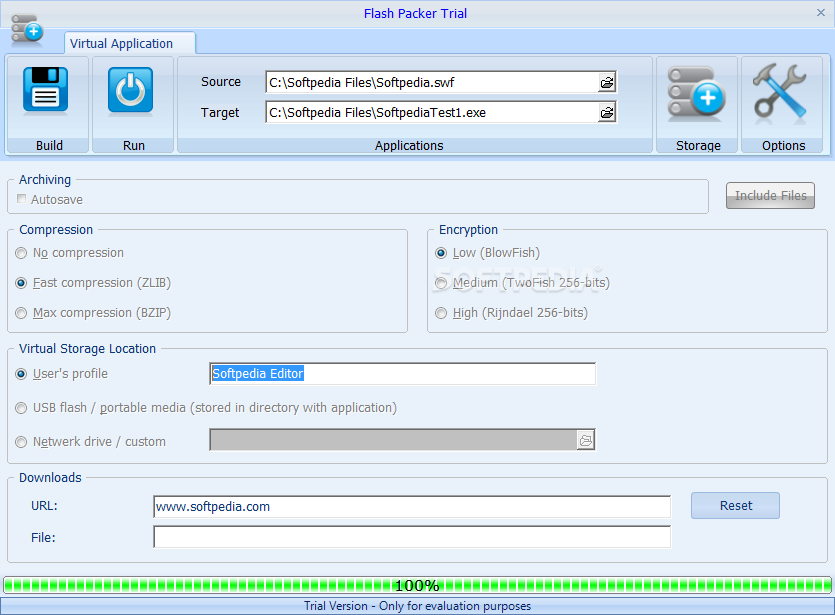Click the Downloads URL field
Viewport: 835px width, 615px height.
[412, 506]
